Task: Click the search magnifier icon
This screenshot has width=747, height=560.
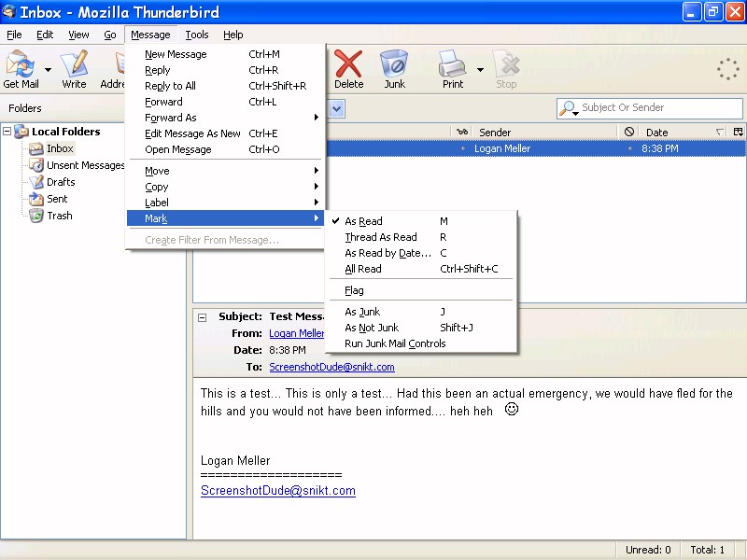Action: click(567, 108)
